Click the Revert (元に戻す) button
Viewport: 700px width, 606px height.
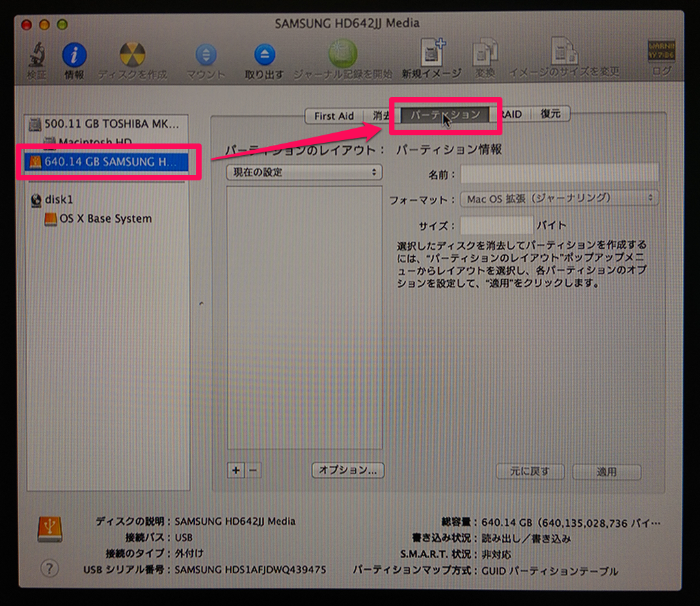[530, 471]
